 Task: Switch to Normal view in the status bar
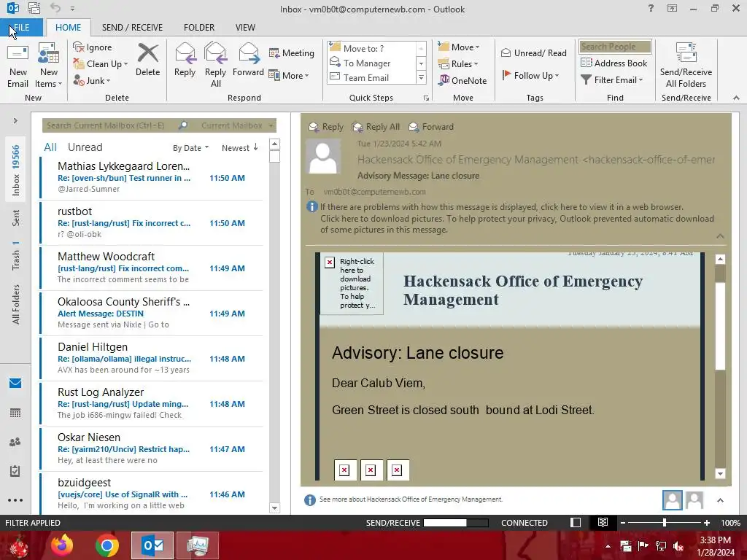click(x=576, y=522)
